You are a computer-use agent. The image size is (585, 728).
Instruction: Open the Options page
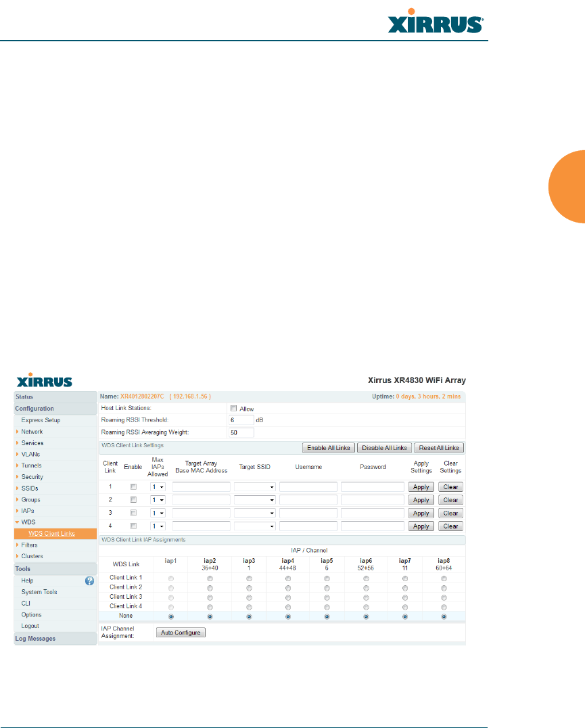[x=32, y=615]
